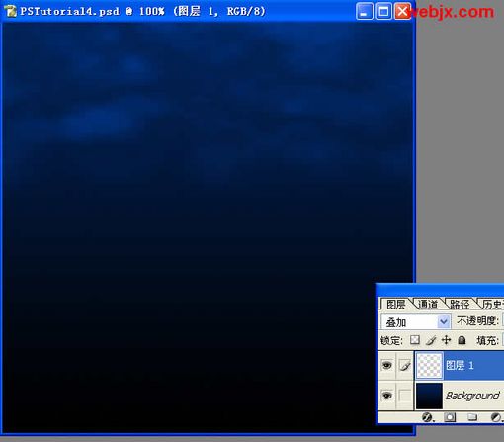Click the lock transparent pixels icon

[415, 340]
